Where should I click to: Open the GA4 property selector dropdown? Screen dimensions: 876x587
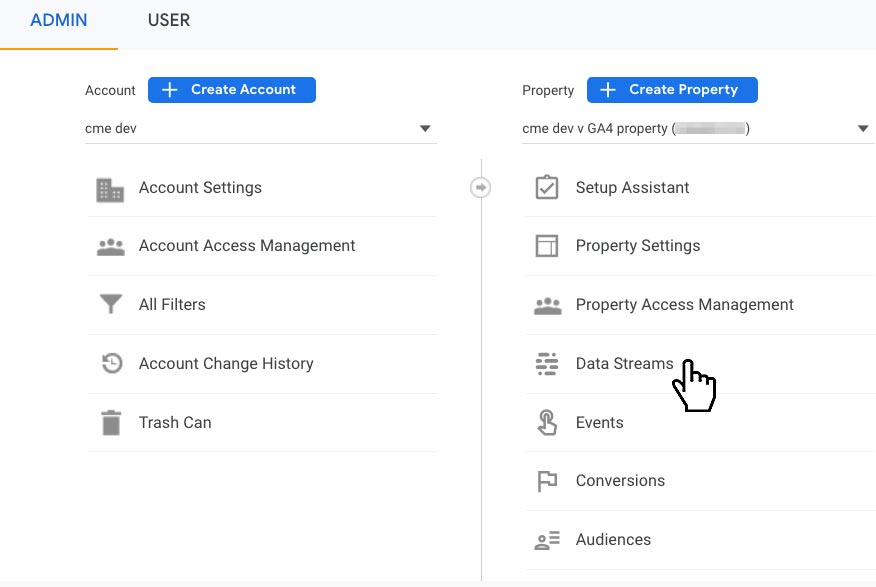[x=698, y=129]
